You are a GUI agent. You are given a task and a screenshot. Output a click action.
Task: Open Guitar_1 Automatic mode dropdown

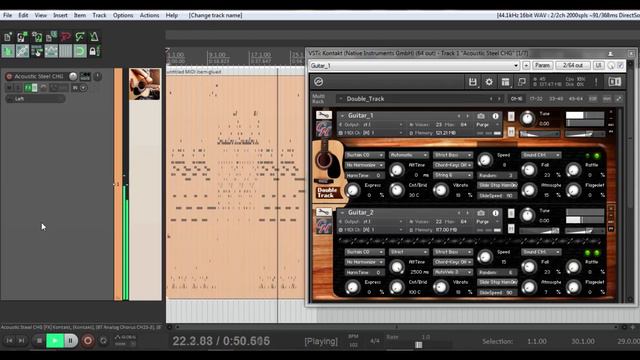click(x=408, y=155)
